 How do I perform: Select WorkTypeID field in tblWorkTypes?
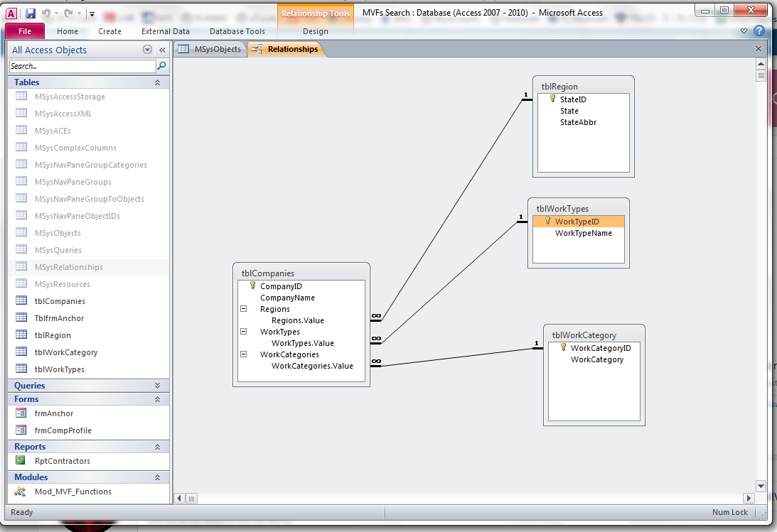[577, 222]
